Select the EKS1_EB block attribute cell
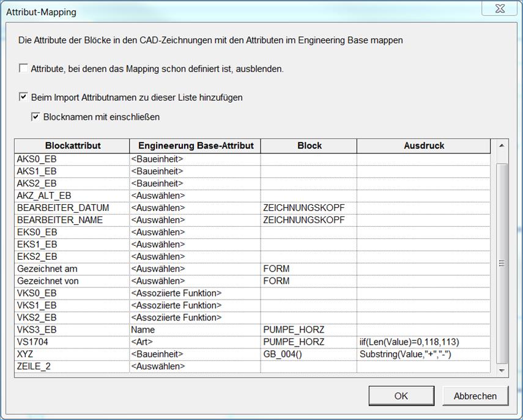This screenshot has height=420, width=523. (x=72, y=245)
